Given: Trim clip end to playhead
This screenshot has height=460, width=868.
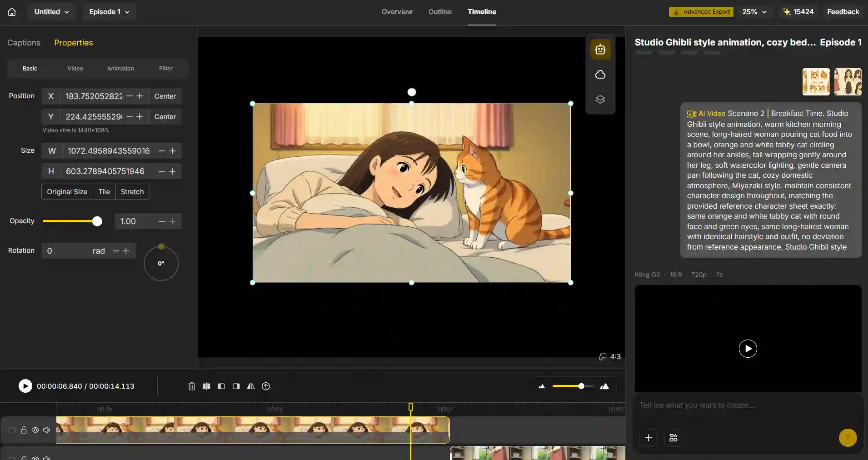Looking at the screenshot, I should coord(236,386).
